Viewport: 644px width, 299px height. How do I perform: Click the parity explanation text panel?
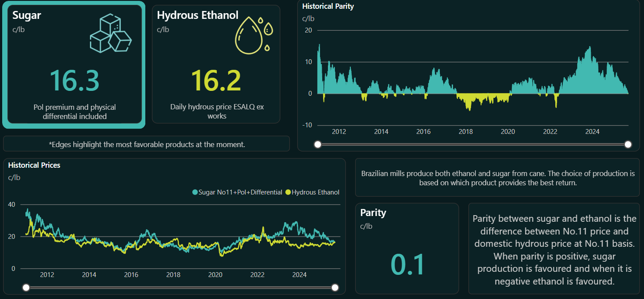point(554,249)
